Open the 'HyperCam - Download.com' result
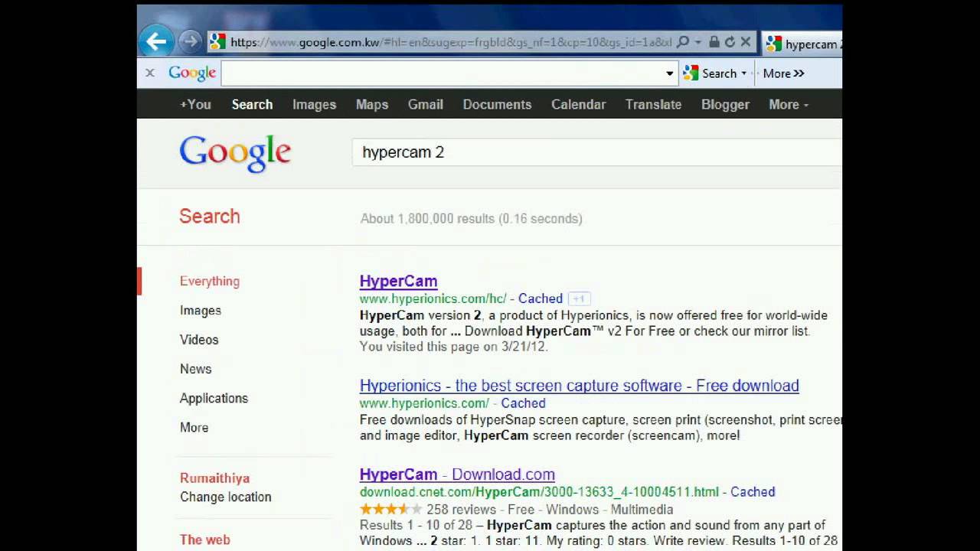980x551 pixels. pyautogui.click(x=457, y=474)
